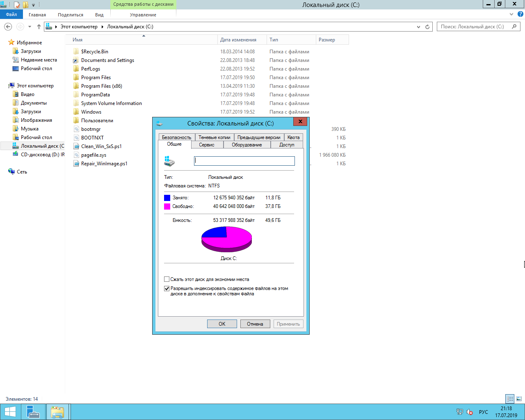Open Недавние места in the sidebar
Image resolution: width=525 pixels, height=420 pixels.
[35, 60]
